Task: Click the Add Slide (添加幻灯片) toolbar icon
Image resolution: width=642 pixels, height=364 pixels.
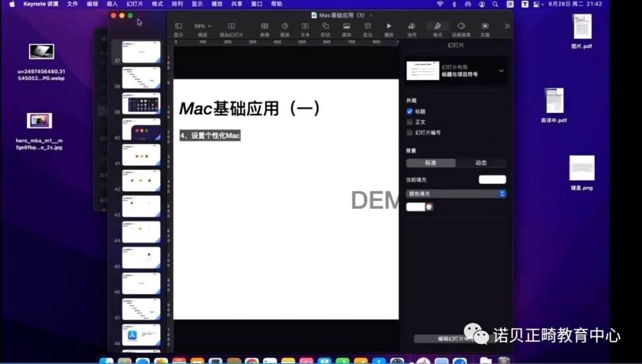Action: pos(231,26)
